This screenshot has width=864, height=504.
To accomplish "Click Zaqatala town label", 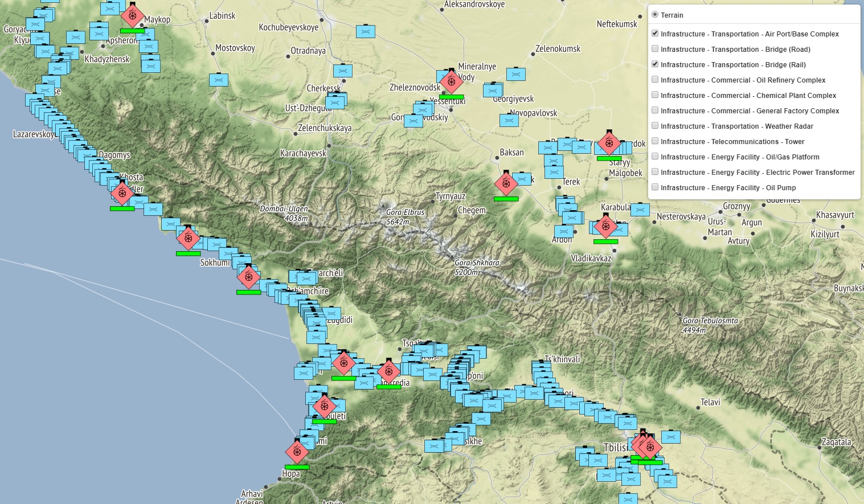I will pyautogui.click(x=836, y=442).
